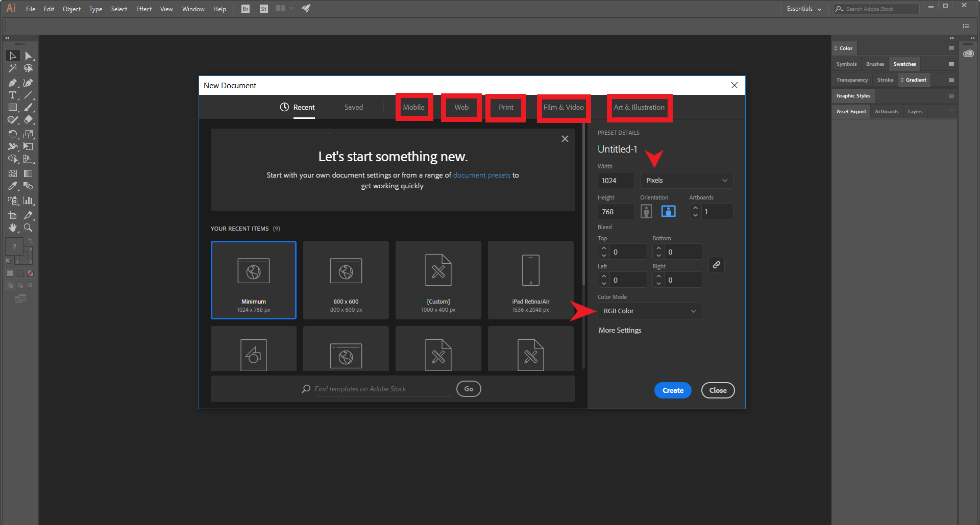This screenshot has width=980, height=525.
Task: Pick the Paintbrush tool
Action: click(x=29, y=108)
